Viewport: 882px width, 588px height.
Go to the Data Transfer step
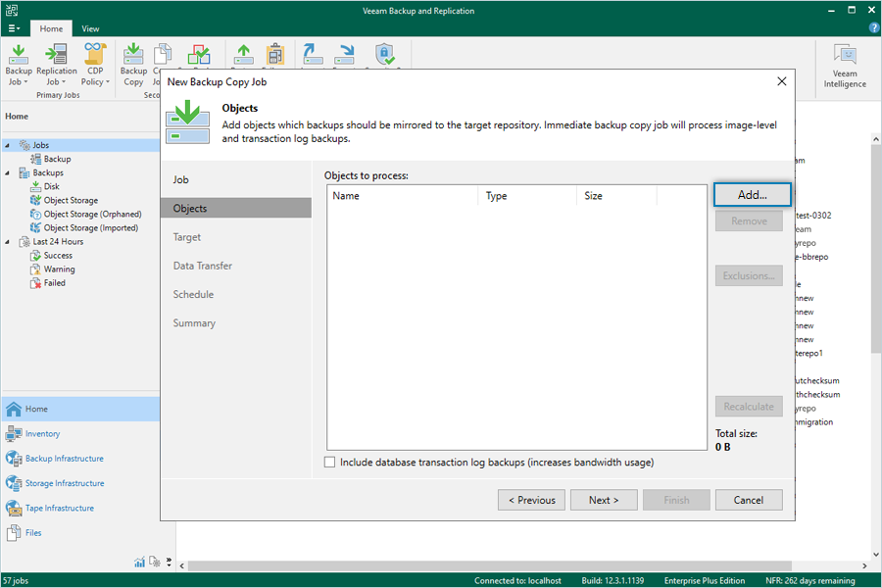[203, 267]
